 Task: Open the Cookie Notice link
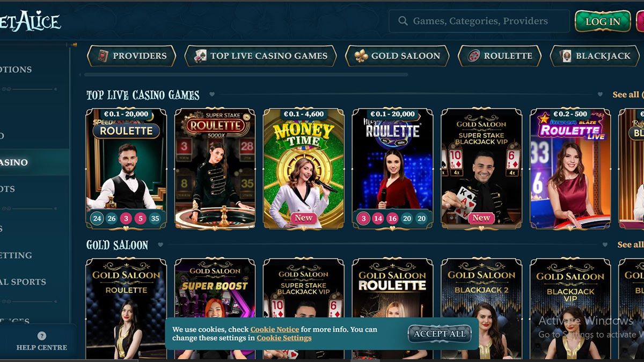click(x=275, y=329)
